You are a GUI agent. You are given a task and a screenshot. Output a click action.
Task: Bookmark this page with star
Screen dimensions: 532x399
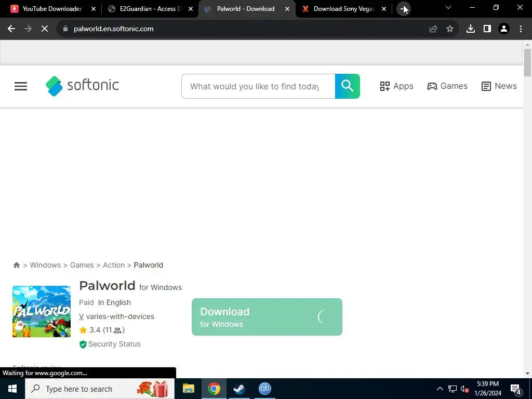450,29
